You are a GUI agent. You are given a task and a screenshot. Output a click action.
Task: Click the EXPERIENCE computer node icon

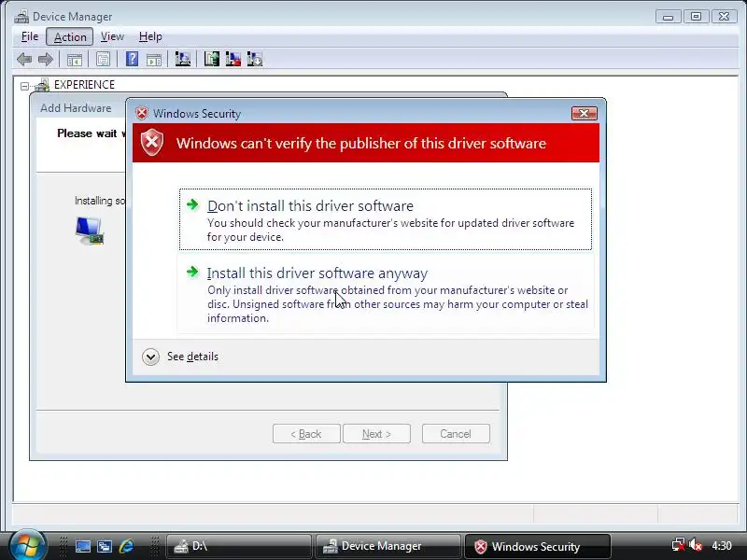[x=42, y=85]
